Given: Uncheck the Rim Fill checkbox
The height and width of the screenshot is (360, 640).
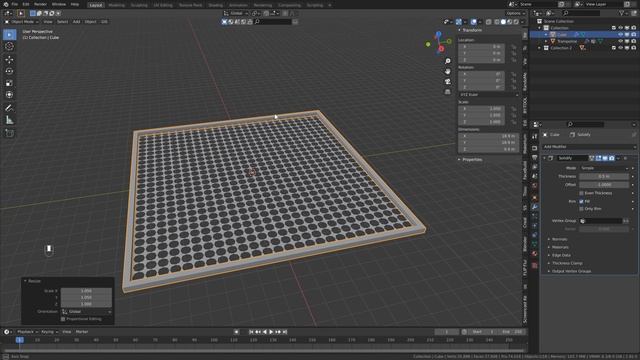Looking at the screenshot, I should pyautogui.click(x=582, y=201).
